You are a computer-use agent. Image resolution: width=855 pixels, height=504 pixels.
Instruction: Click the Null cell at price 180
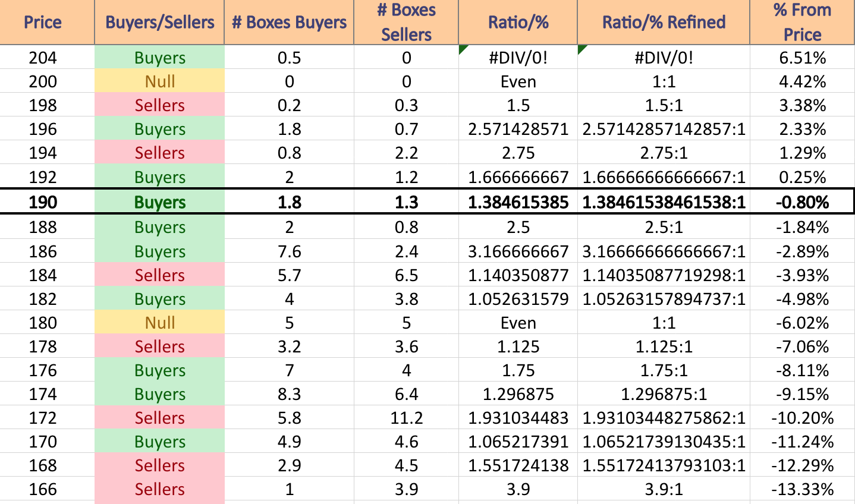(159, 322)
